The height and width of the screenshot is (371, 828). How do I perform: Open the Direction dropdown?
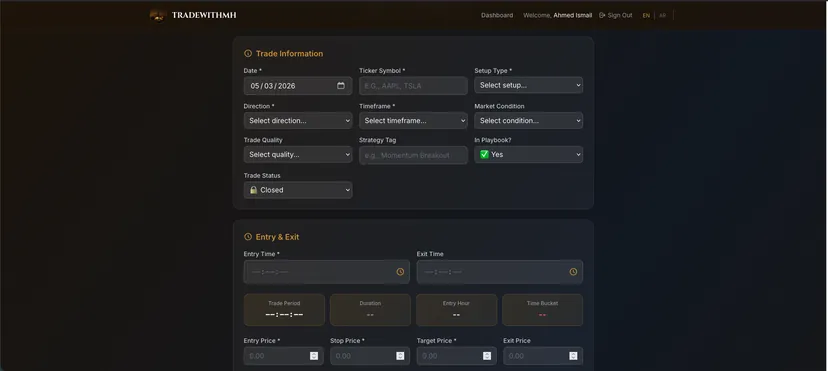[x=298, y=120]
